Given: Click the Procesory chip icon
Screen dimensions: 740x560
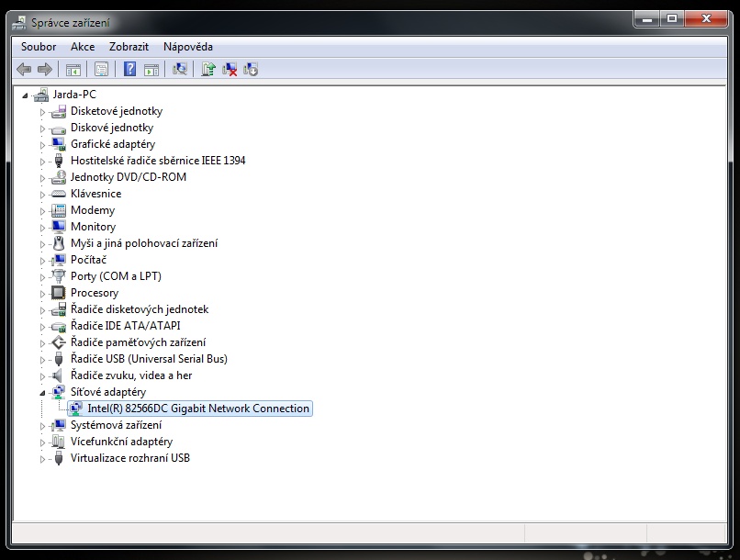Looking at the screenshot, I should (x=59, y=293).
